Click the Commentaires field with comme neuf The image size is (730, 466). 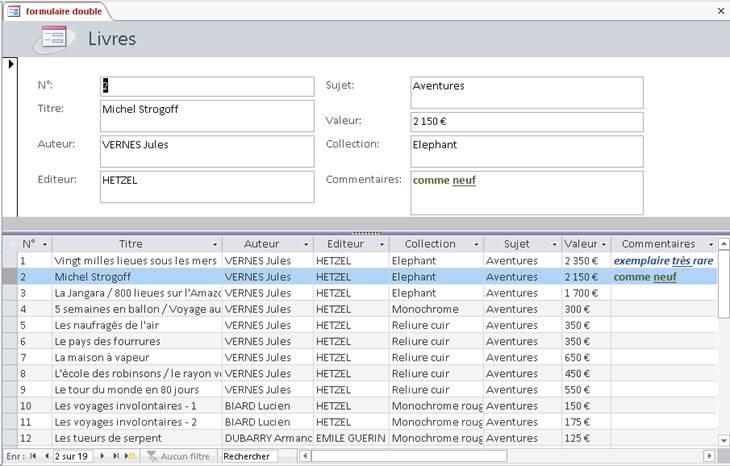527,193
